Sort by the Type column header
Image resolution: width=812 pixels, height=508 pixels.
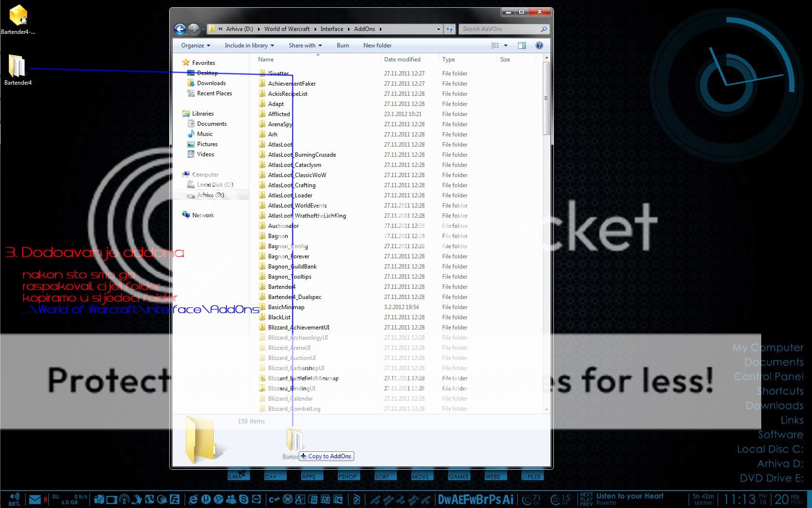(x=467, y=60)
